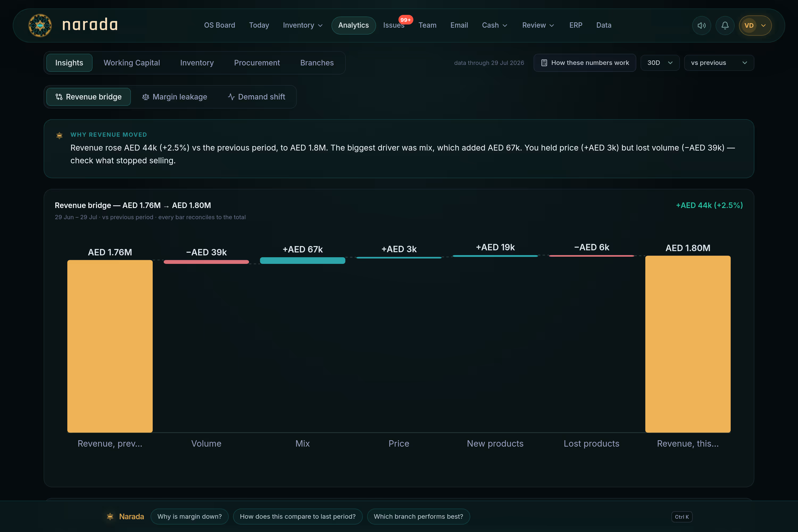Image resolution: width=798 pixels, height=532 pixels.
Task: Click the star icon beside Why Revenue Moved
Action: 59,135
